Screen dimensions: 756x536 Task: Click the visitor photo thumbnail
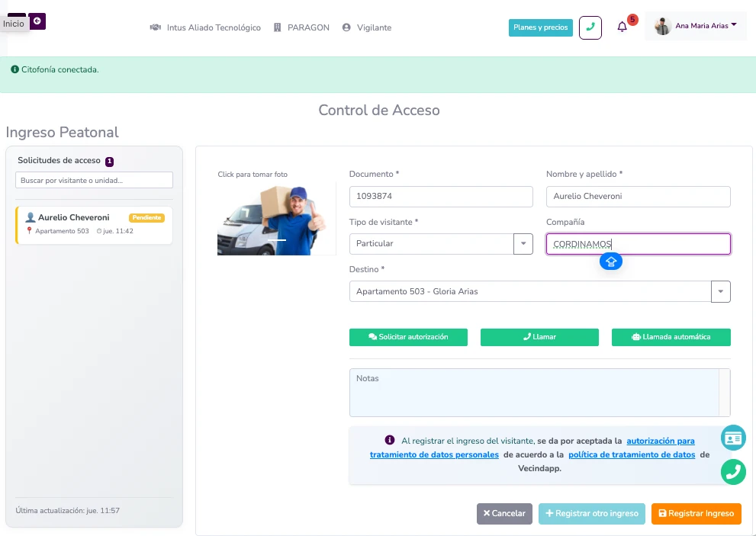pyautogui.click(x=276, y=219)
